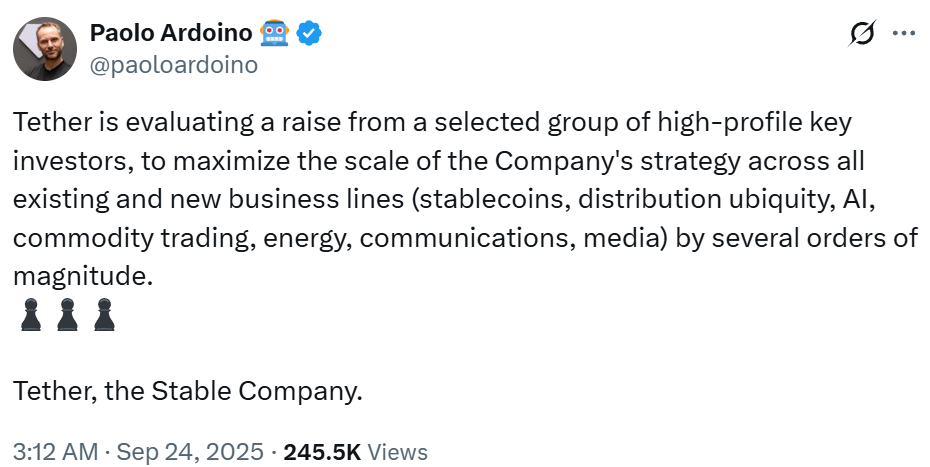This screenshot has width=930, height=467.
Task: Click the last chess pawn emoji
Action: [x=103, y=315]
